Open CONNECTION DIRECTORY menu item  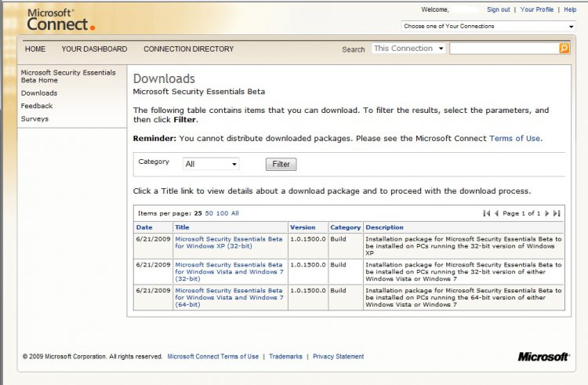pyautogui.click(x=189, y=49)
